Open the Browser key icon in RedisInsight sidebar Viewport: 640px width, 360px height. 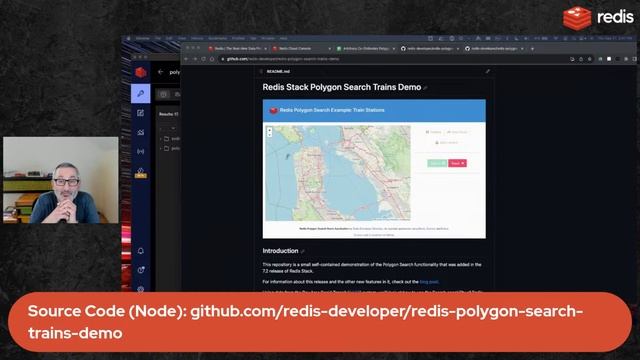(140, 93)
